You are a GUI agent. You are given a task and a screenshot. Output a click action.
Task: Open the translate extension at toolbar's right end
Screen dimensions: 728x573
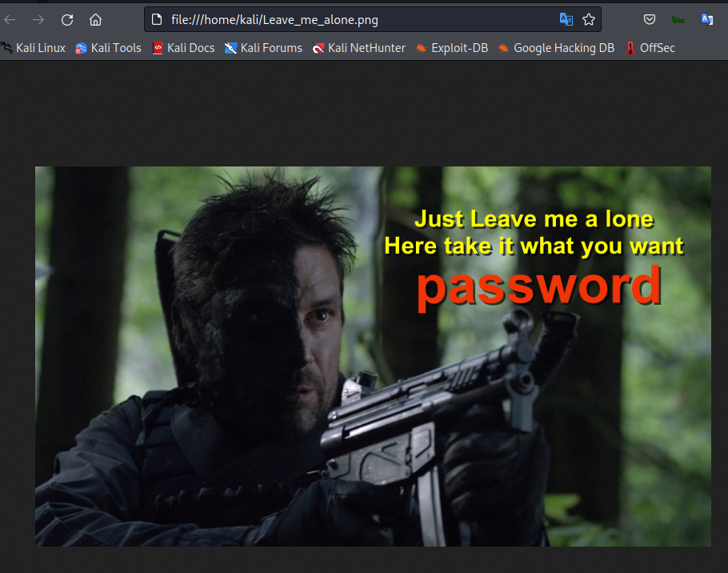coord(707,20)
